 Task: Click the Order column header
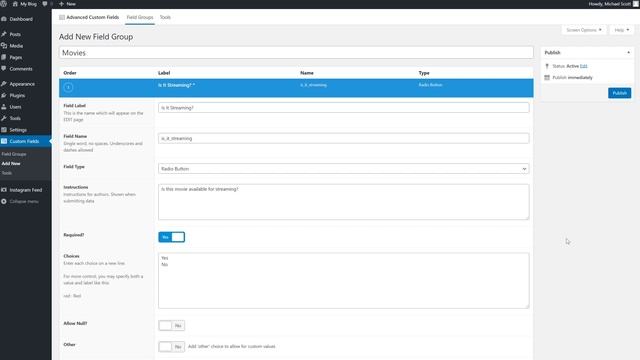click(x=70, y=73)
